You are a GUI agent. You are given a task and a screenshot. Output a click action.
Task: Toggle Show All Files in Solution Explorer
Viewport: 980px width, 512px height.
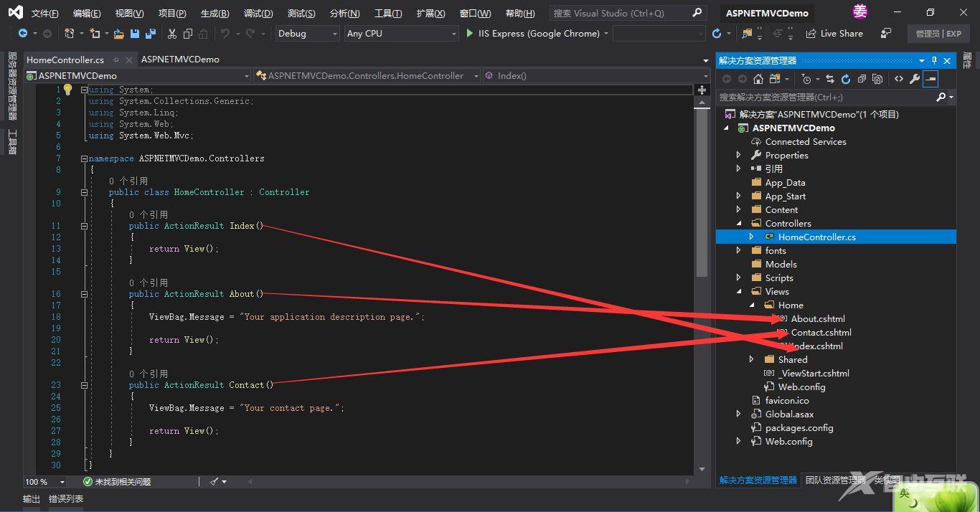point(877,79)
